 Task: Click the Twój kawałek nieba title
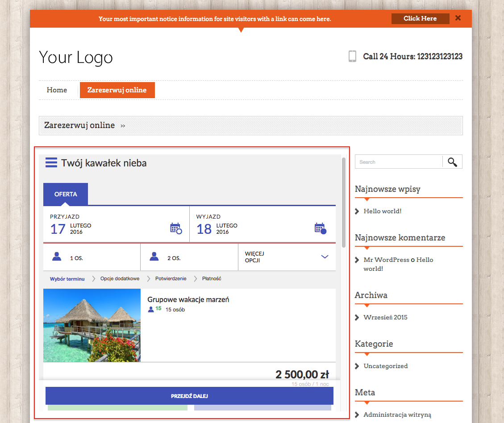pyautogui.click(x=104, y=163)
